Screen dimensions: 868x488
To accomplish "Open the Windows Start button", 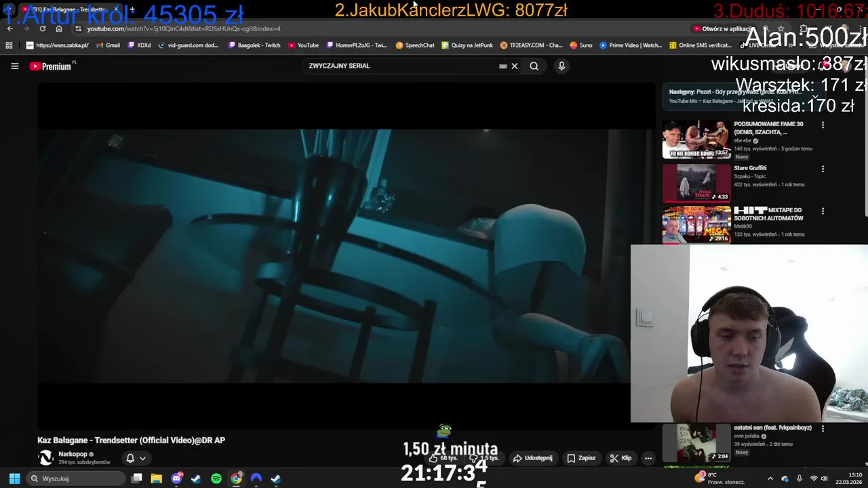I will (14, 479).
